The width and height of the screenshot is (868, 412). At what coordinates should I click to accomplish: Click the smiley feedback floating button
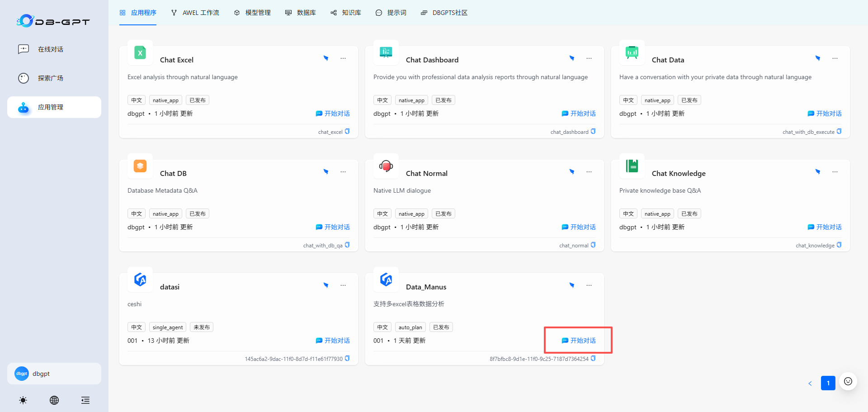pyautogui.click(x=848, y=381)
